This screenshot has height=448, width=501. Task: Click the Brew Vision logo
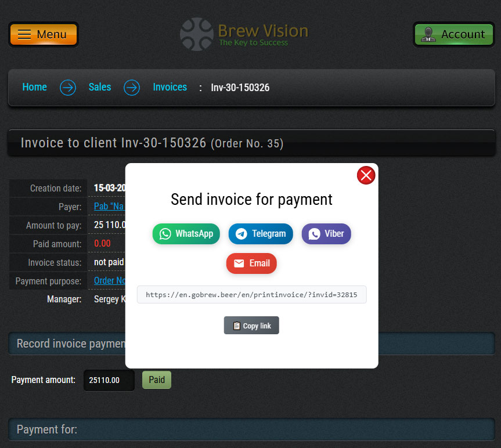[244, 34]
